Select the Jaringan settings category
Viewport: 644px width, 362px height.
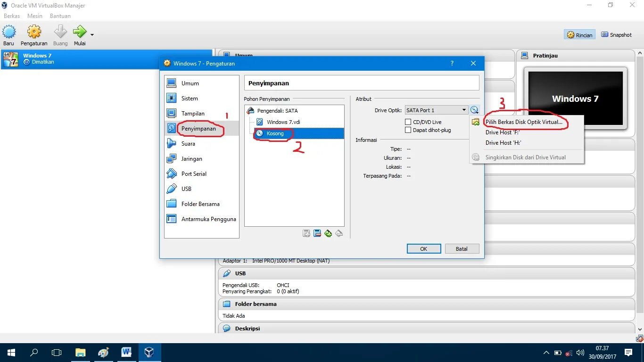point(202,159)
